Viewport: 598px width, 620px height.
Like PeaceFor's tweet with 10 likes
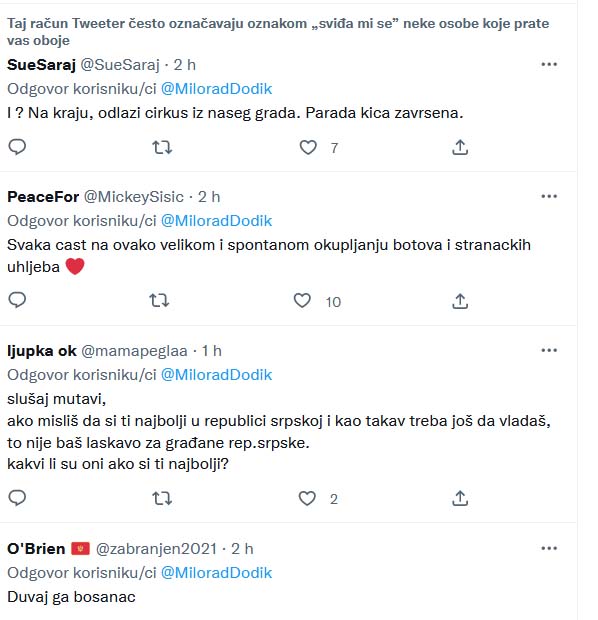302,301
